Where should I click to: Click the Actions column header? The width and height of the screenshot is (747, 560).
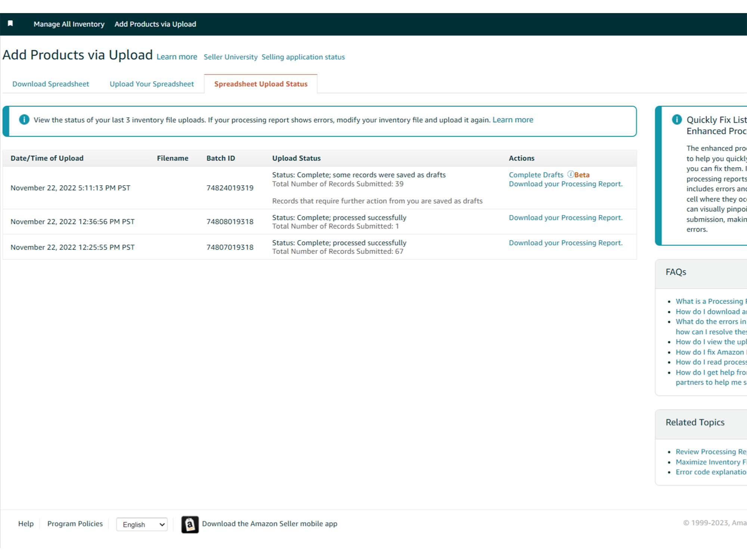point(521,158)
